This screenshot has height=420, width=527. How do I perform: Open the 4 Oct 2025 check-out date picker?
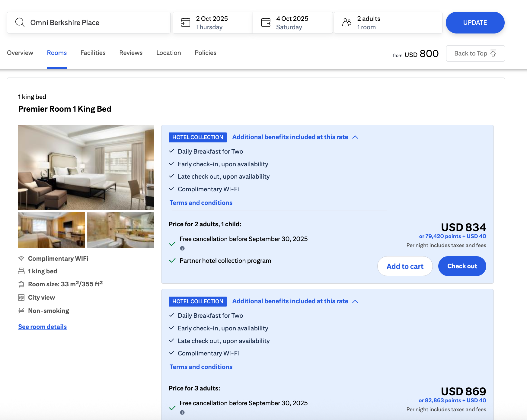[293, 23]
